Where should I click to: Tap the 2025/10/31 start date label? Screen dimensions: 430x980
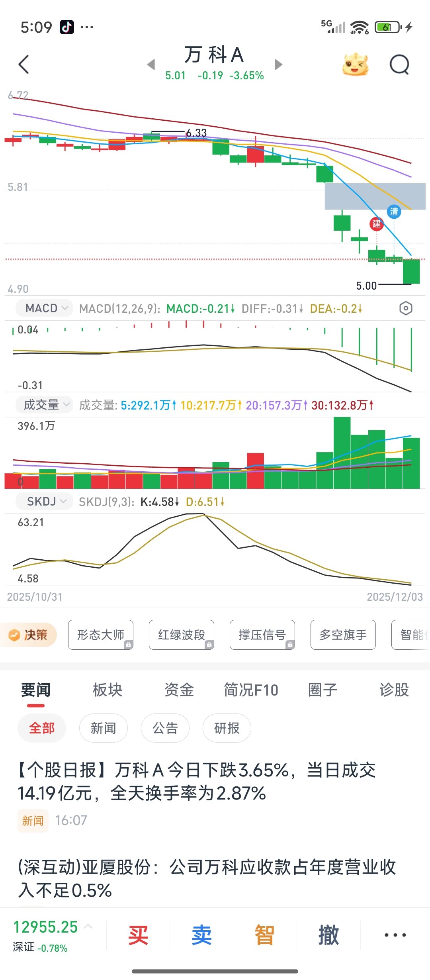click(x=35, y=597)
